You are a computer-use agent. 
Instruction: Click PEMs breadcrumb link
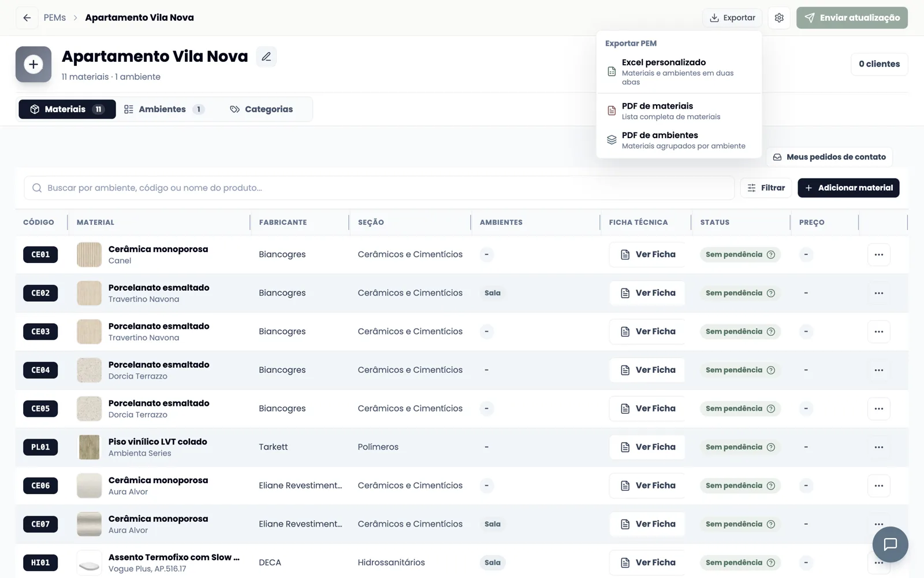[55, 18]
